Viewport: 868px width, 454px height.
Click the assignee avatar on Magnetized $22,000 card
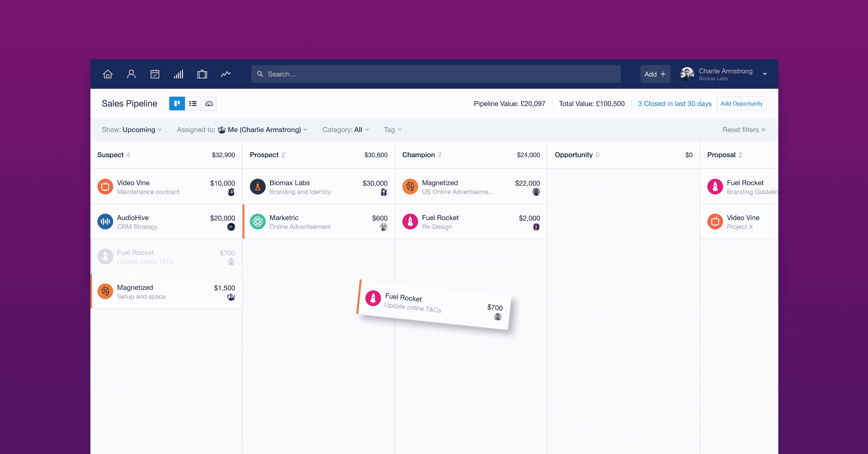536,192
